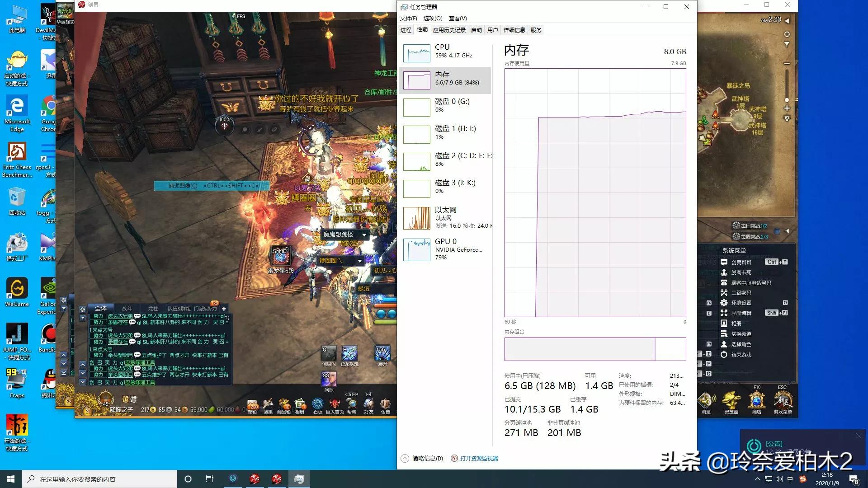The width and height of the screenshot is (868, 488).
Task: Click Windows taskbar search box
Action: [x=99, y=479]
